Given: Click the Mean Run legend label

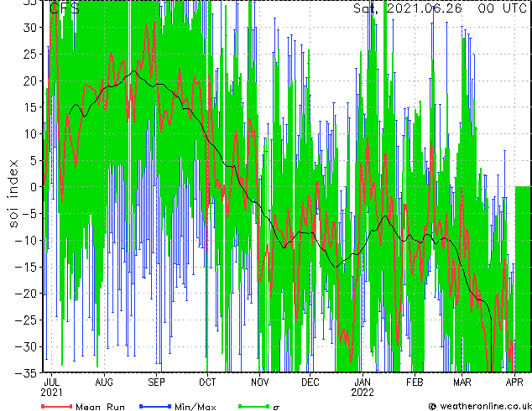Looking at the screenshot, I should [x=100, y=407].
